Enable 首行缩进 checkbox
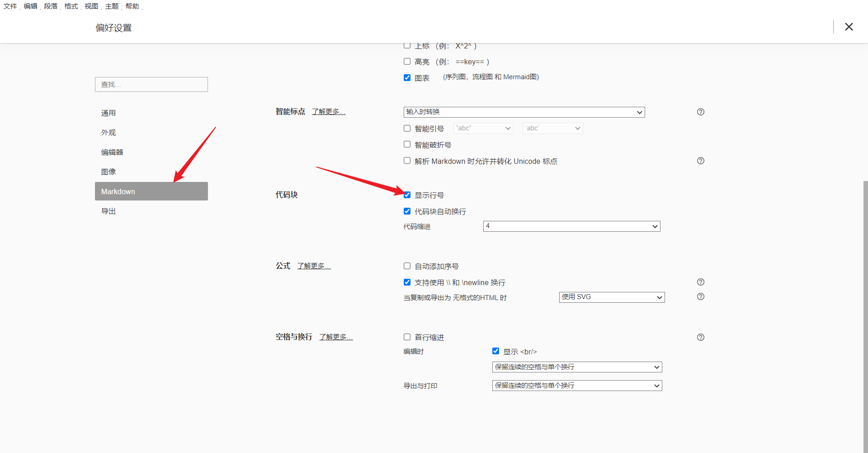The height and width of the screenshot is (453, 868). click(x=407, y=337)
